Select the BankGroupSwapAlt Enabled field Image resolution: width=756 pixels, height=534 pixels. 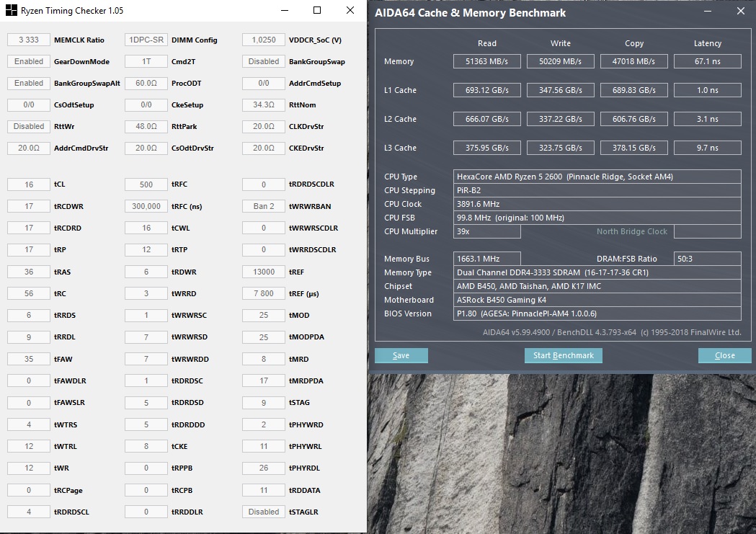[x=29, y=84]
